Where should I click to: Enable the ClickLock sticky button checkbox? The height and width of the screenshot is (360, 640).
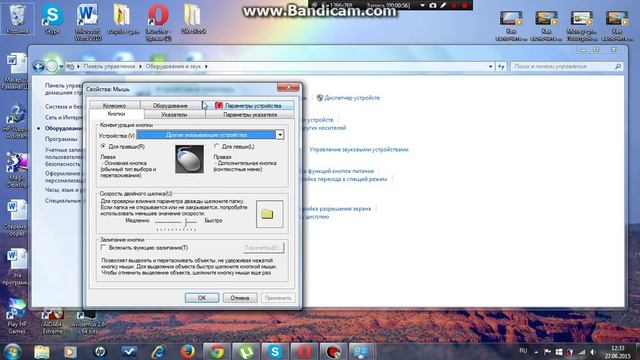coord(104,247)
